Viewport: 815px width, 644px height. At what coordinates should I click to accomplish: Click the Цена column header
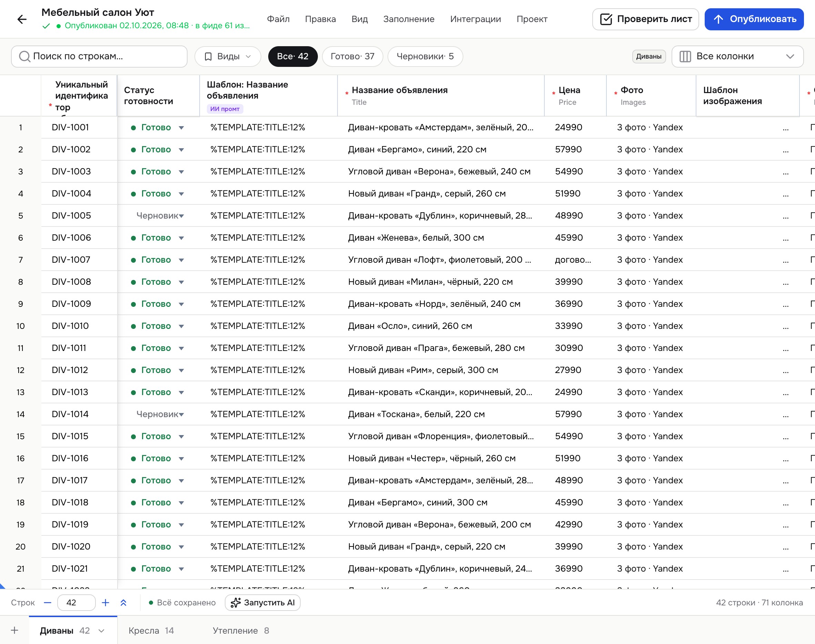pos(575,96)
